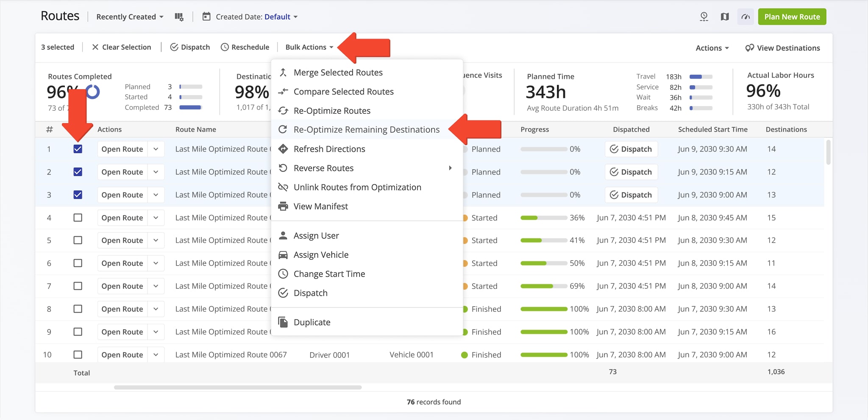
Task: Click the Routes Completed donut chart
Action: click(93, 92)
